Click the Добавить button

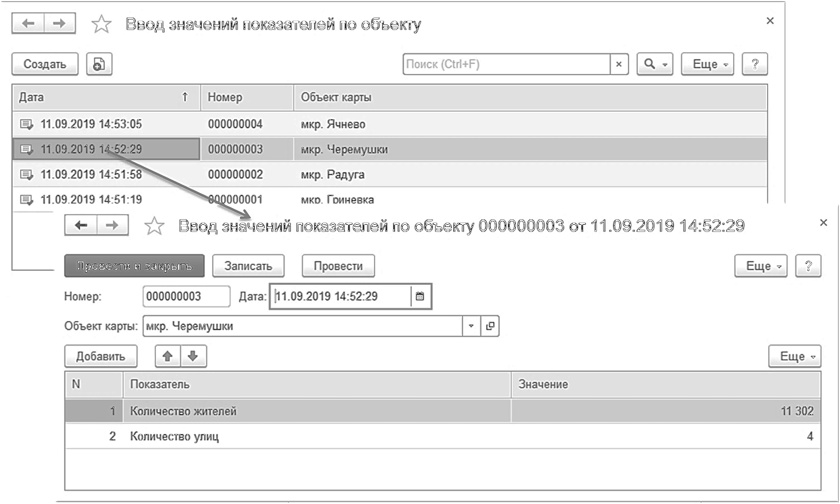pyautogui.click(x=101, y=357)
